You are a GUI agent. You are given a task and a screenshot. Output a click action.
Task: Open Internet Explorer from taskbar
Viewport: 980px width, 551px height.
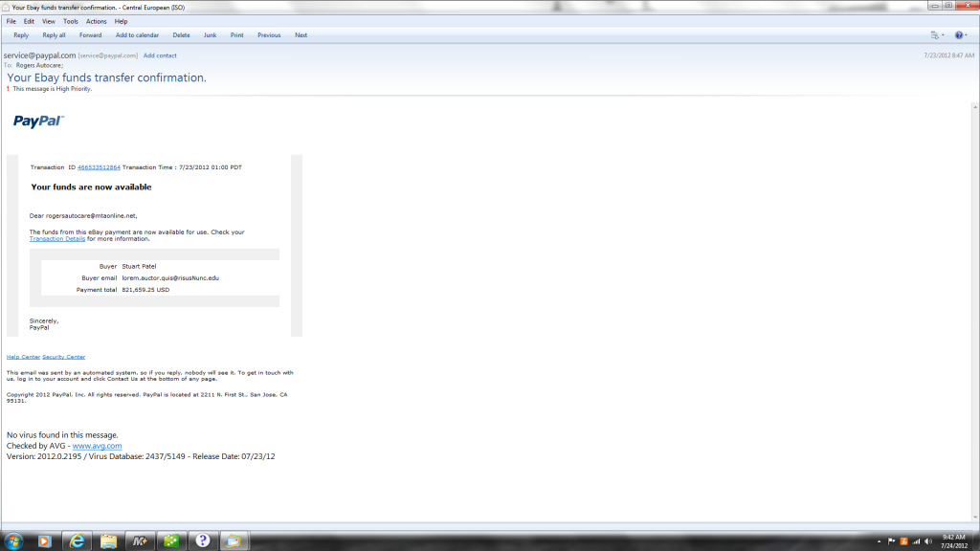(x=77, y=541)
